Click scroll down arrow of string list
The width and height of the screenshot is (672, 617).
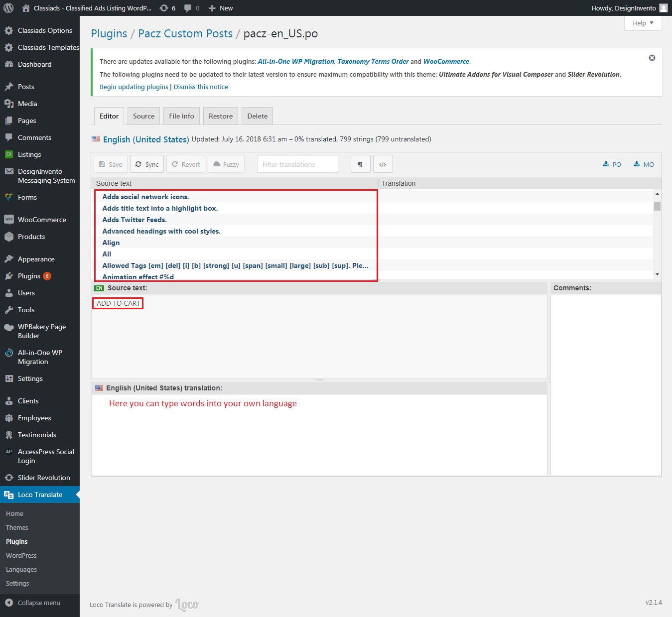(x=658, y=274)
